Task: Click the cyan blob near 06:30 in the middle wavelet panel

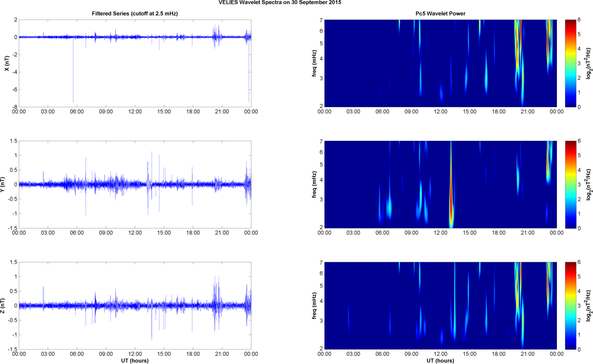Action: [x=389, y=208]
